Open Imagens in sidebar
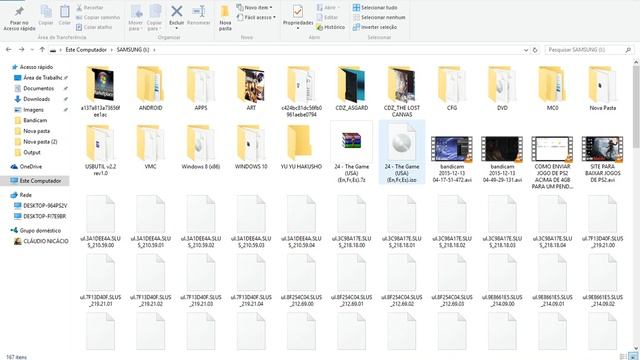Image resolution: width=640 pixels, height=360 pixels. pyautogui.click(x=29, y=110)
